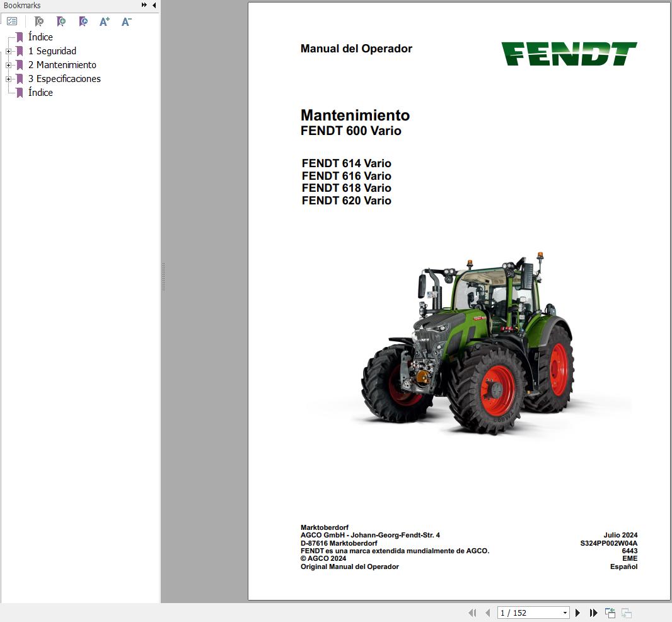Image resolution: width=672 pixels, height=622 pixels.
Task: Open page number dropdown arrow
Action: (565, 613)
